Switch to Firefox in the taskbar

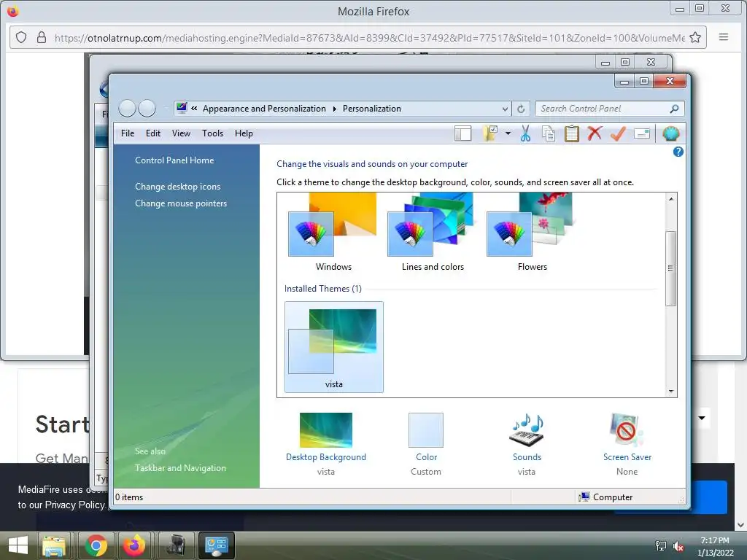click(x=134, y=545)
